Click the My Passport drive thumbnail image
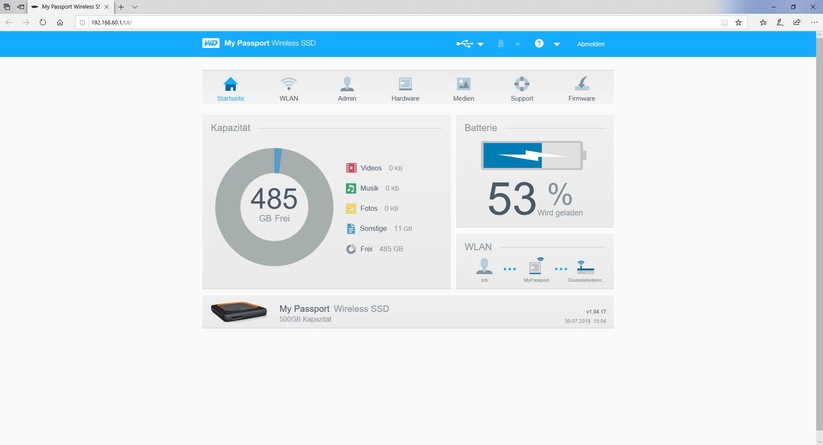Screen dimensions: 823x445 237,312
